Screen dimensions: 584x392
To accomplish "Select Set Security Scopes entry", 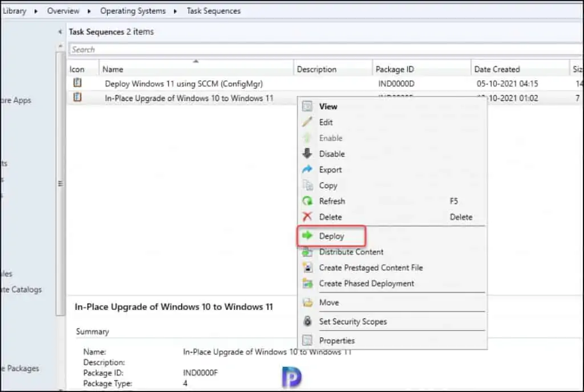I will 392,321.
